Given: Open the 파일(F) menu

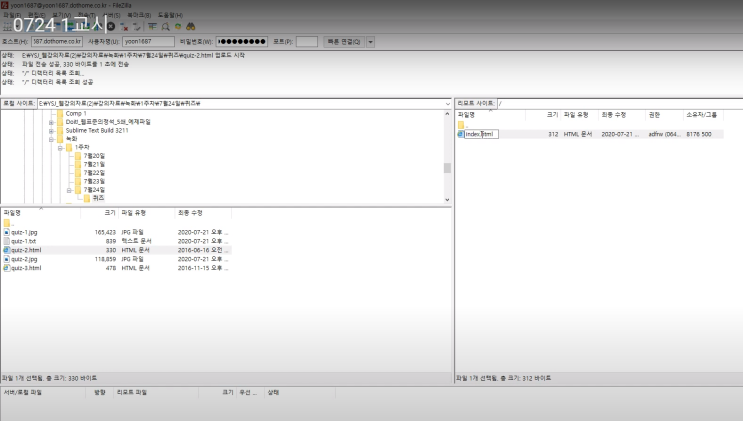Looking at the screenshot, I should coord(12,15).
